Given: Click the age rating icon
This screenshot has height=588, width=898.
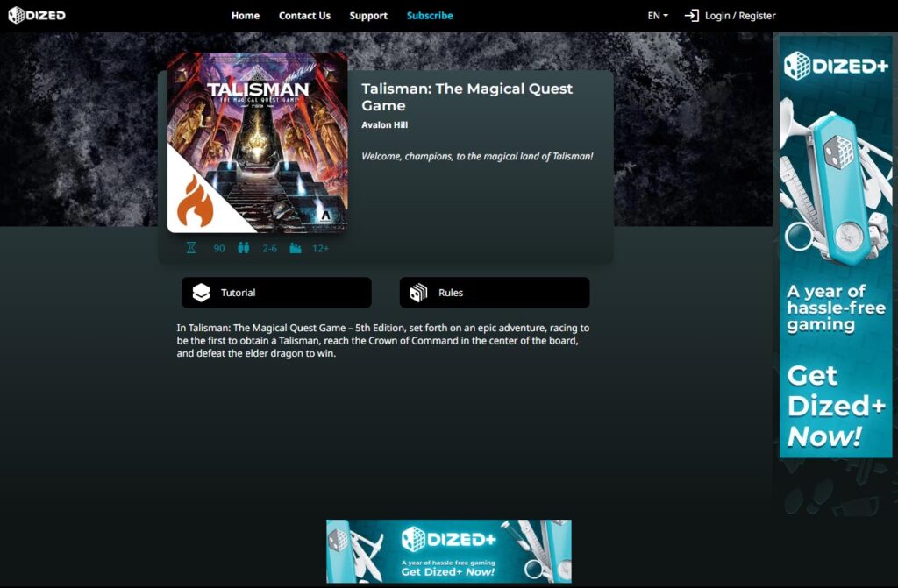Looking at the screenshot, I should (295, 248).
